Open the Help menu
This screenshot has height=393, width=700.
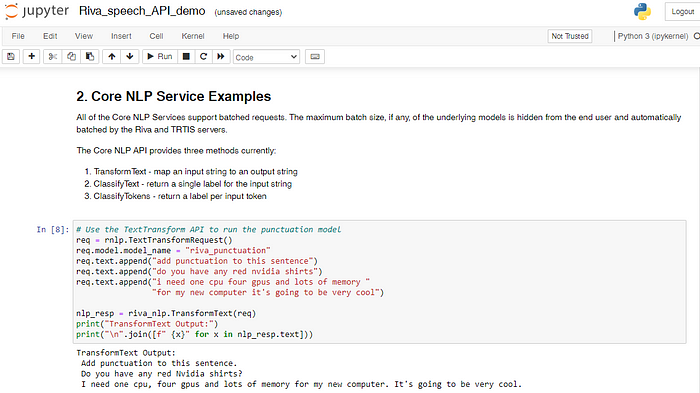point(231,36)
